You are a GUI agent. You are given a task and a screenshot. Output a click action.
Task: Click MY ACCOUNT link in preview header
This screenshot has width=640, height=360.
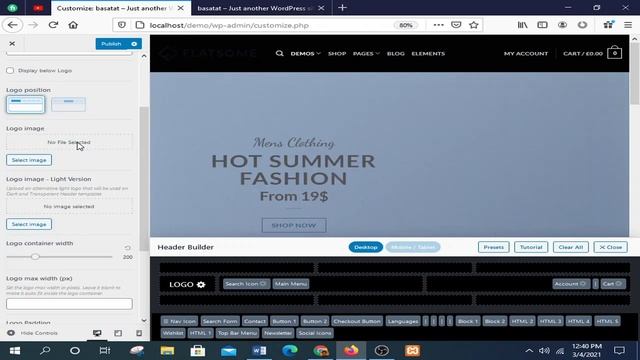click(526, 53)
